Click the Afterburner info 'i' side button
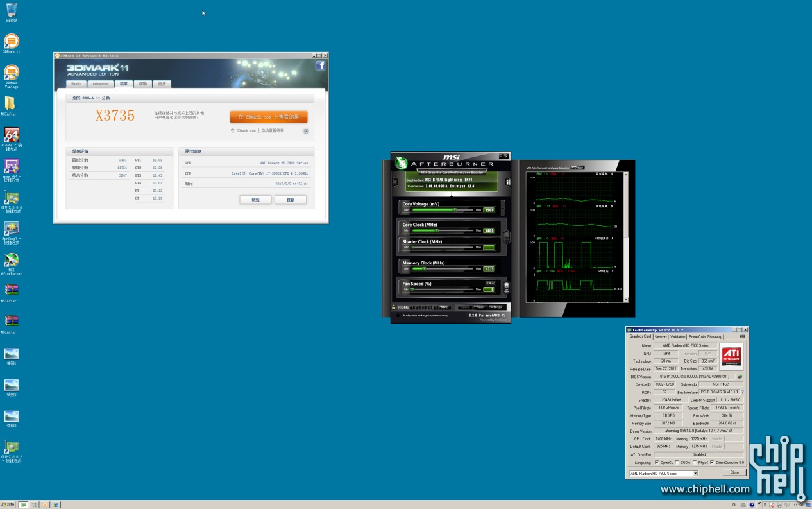Image resolution: width=812 pixels, height=509 pixels. pyautogui.click(x=508, y=182)
